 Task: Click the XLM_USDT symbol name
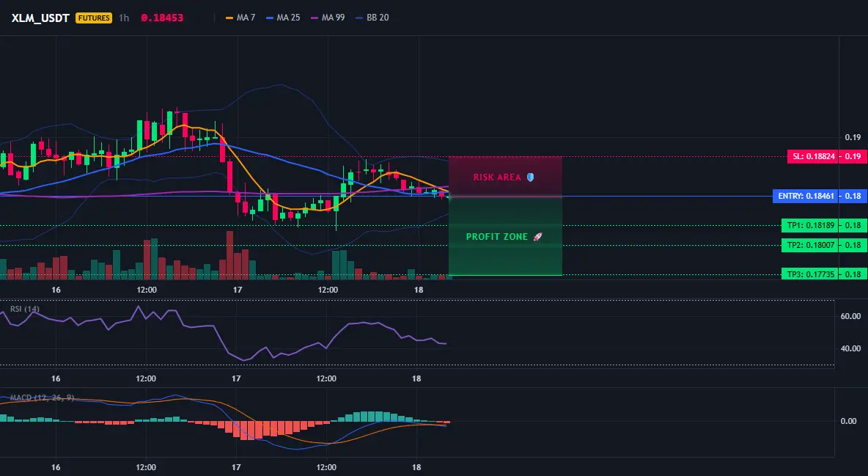click(x=40, y=18)
